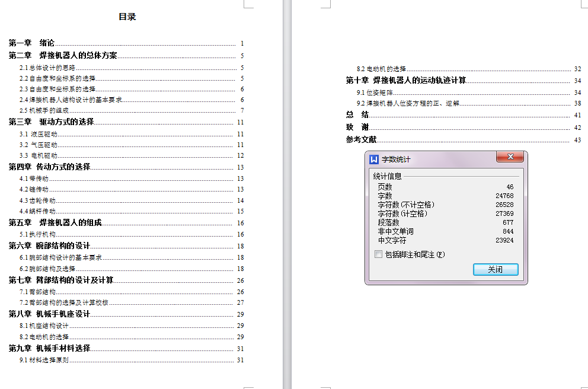Click the X button of 字数统计 dialog
This screenshot has height=389, width=588.
(x=510, y=157)
